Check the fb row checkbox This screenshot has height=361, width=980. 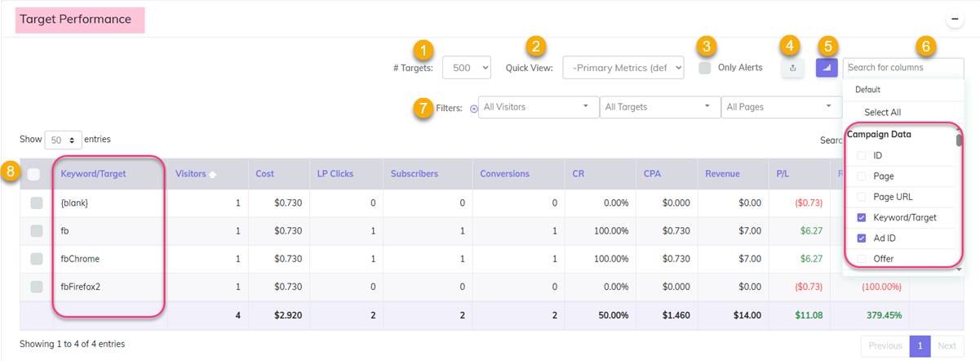coord(37,231)
